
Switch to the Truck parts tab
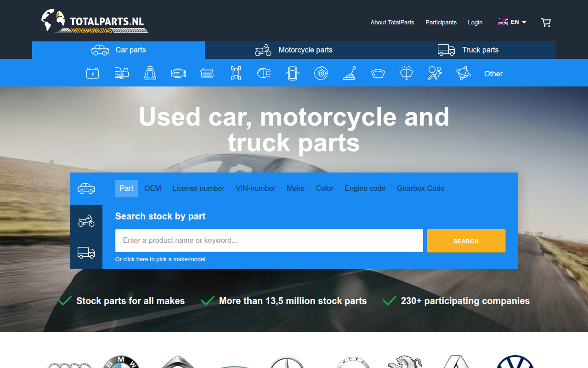point(469,50)
